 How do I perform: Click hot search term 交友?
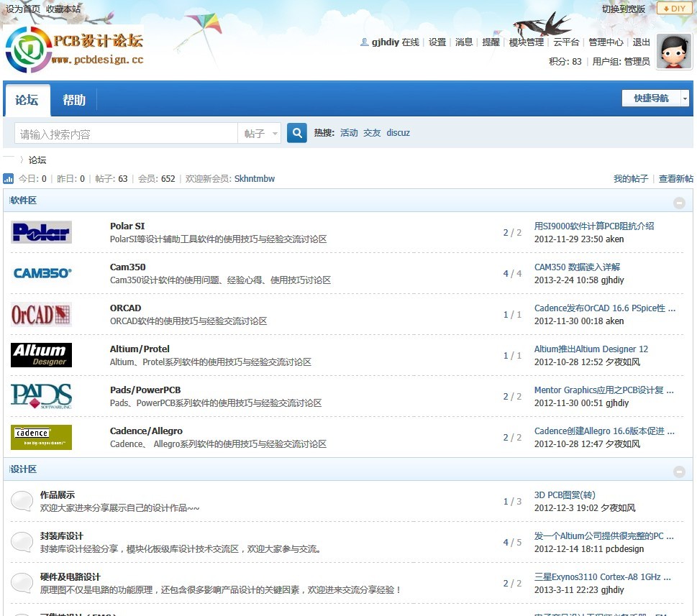tap(372, 133)
